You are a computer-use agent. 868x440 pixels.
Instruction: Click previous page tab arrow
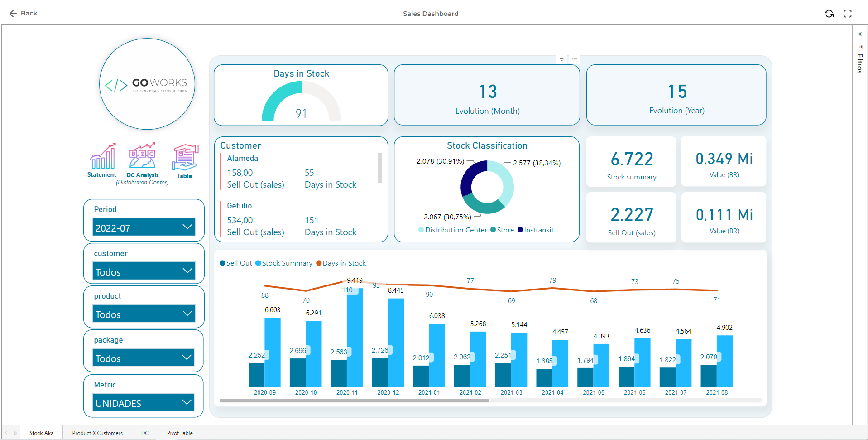[x=6, y=433]
